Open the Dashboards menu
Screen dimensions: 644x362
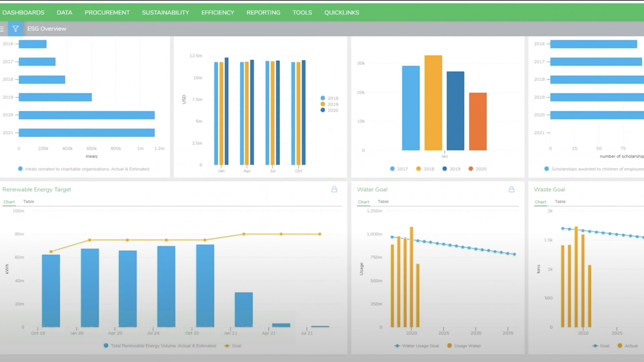(x=23, y=13)
